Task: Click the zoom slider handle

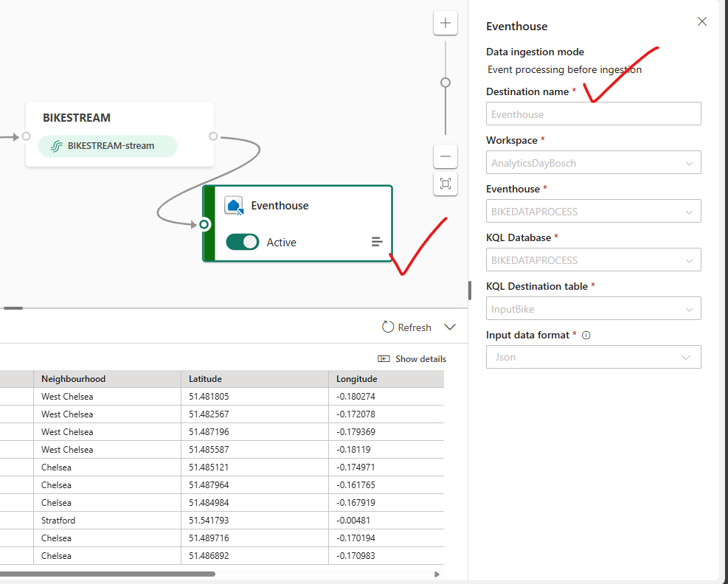Action: tap(446, 83)
